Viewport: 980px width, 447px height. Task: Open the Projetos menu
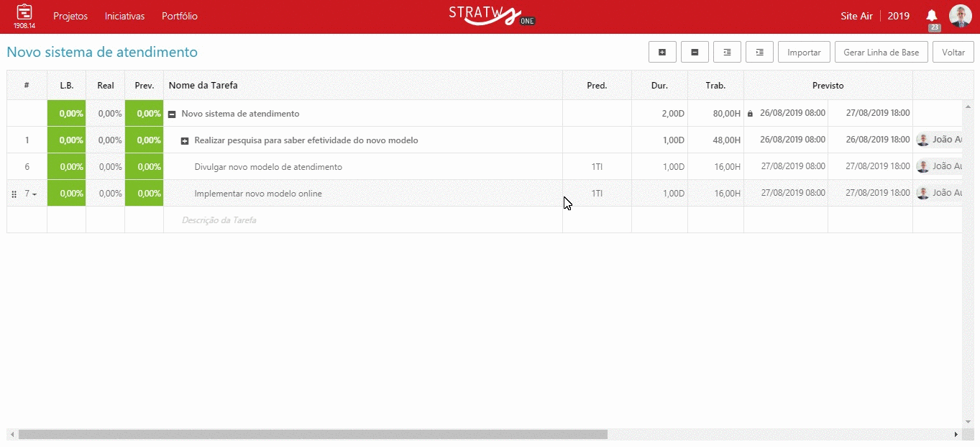point(70,16)
